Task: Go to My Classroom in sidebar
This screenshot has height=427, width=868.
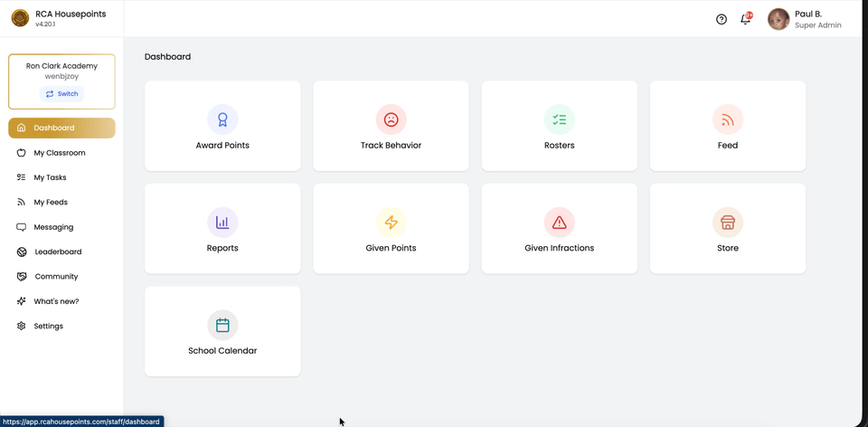Action: [60, 153]
